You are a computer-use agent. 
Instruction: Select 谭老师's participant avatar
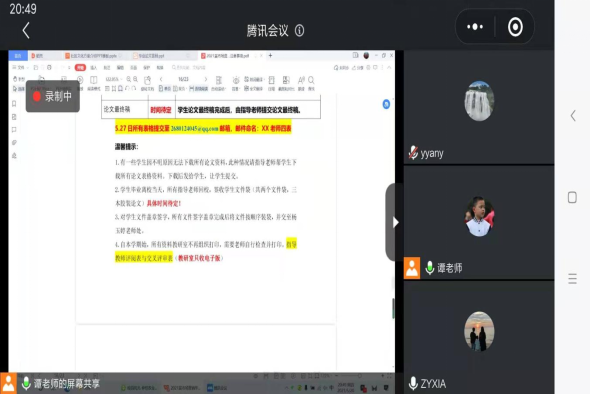pyautogui.click(x=479, y=216)
